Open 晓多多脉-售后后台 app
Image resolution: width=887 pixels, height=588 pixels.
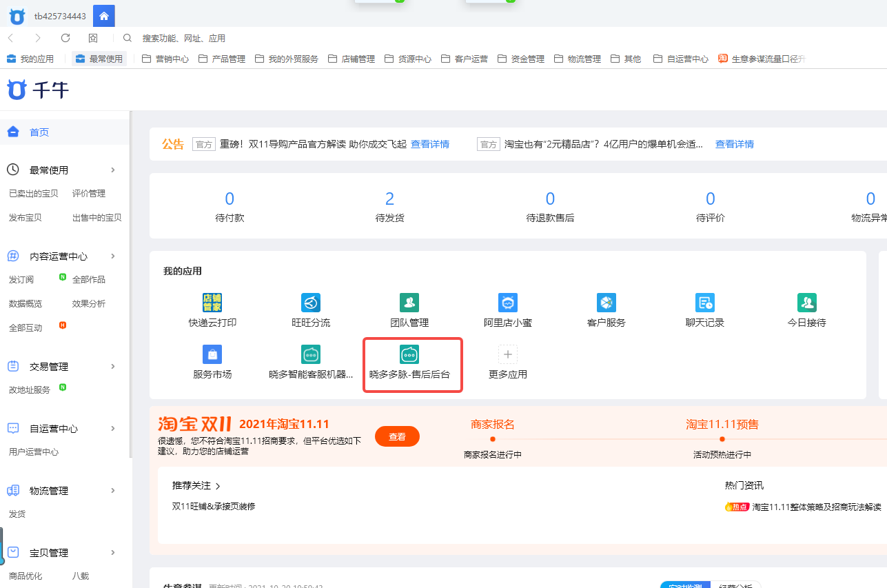point(409,354)
